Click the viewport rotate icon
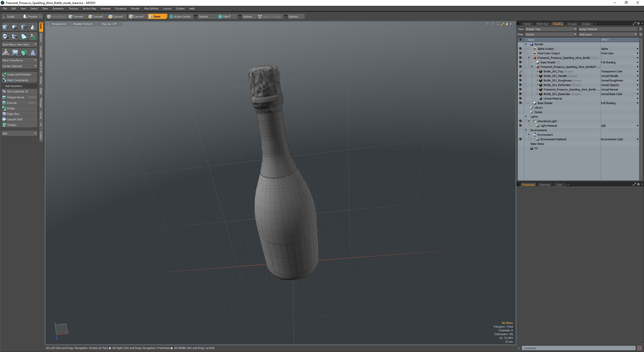 tap(493, 24)
